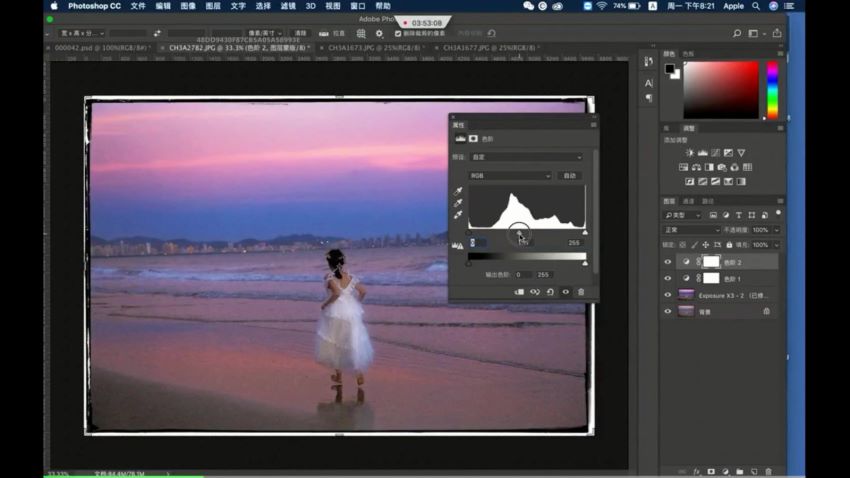Open the layer blend mode dropdown

pyautogui.click(x=692, y=230)
